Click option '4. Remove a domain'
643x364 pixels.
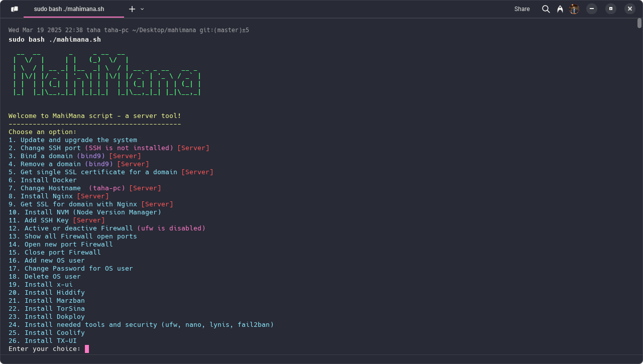click(45, 164)
